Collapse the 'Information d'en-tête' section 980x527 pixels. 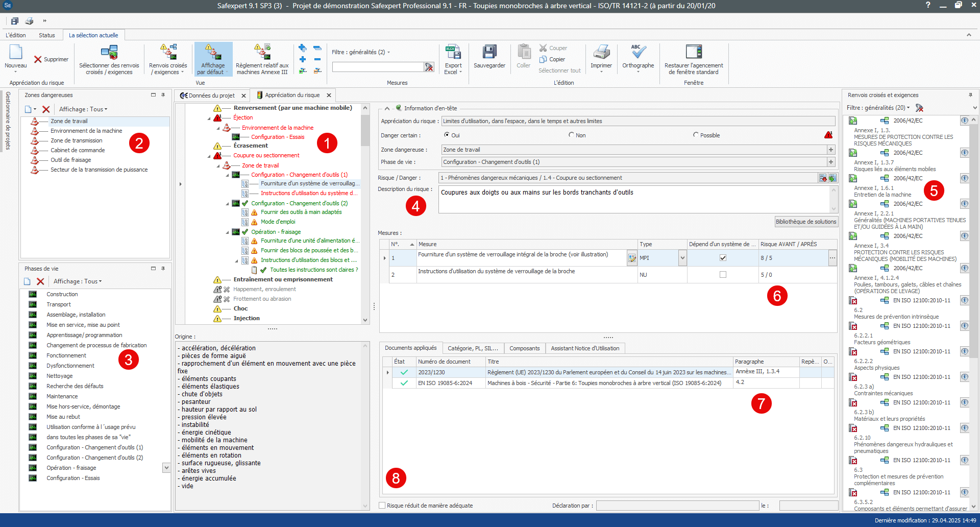[x=387, y=108]
